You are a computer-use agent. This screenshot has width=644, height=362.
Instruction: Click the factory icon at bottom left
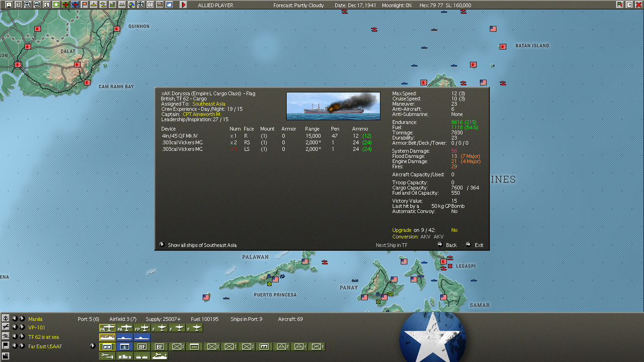click(x=6, y=356)
